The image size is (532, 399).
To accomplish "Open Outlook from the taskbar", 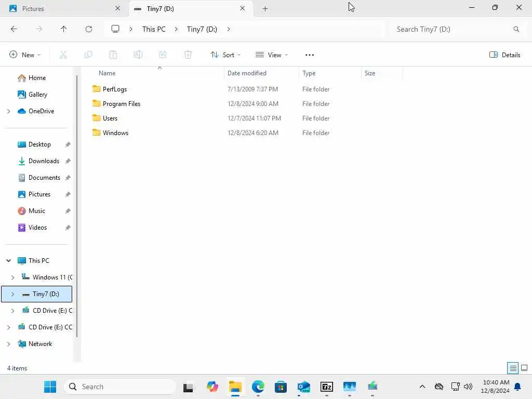I will pyautogui.click(x=303, y=387).
